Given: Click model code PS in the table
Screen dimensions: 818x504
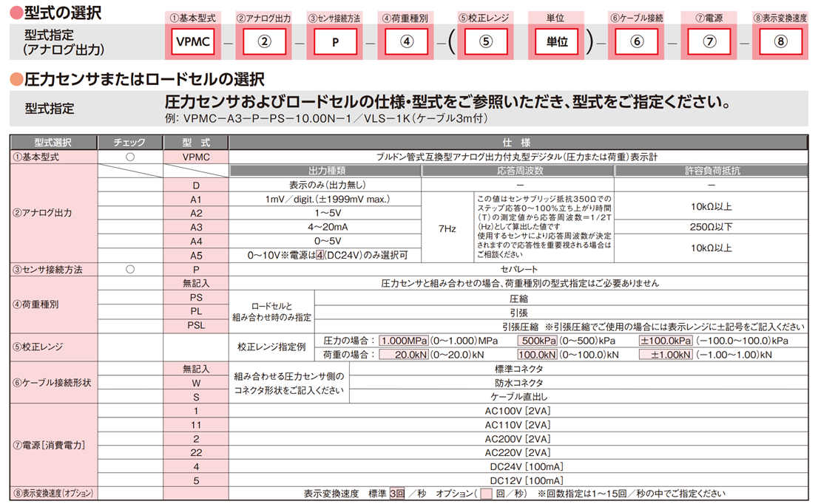Looking at the screenshot, I should coord(196,298).
